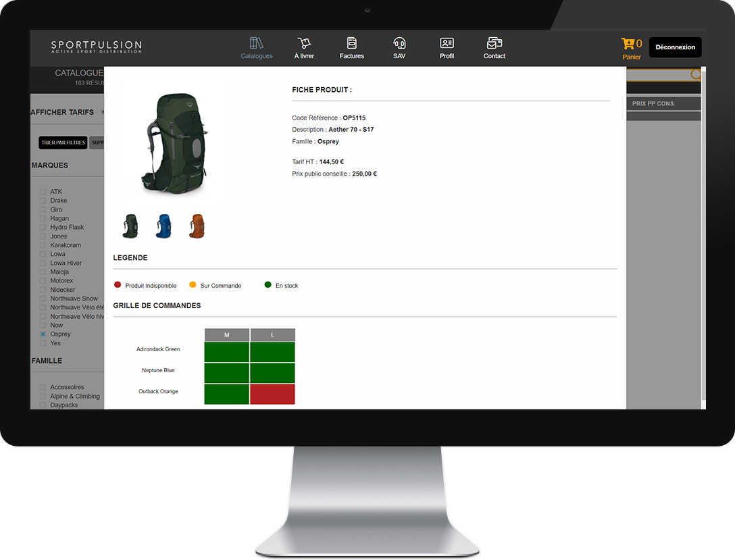This screenshot has height=560, width=735.
Task: Check the Accessoires family checkbox
Action: (43, 387)
